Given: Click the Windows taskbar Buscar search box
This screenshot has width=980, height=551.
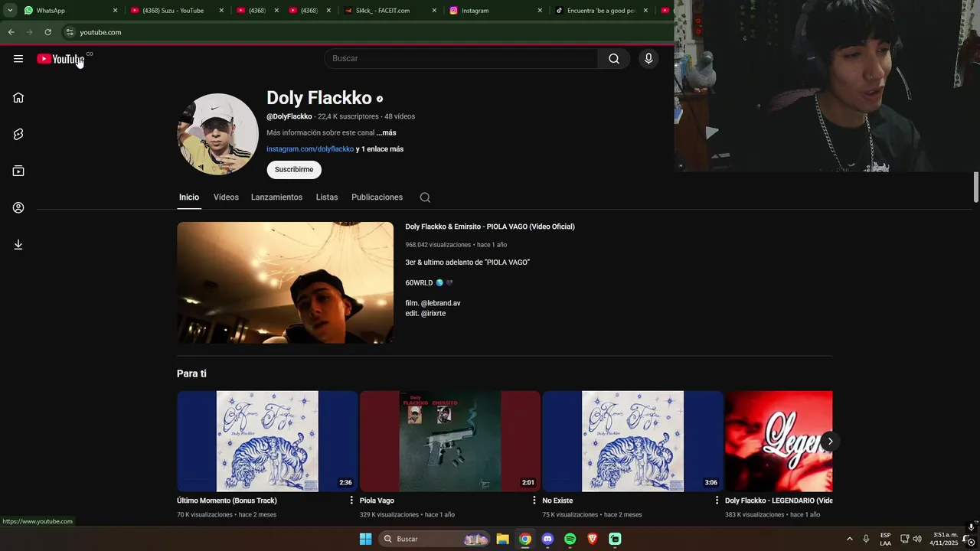Looking at the screenshot, I should (x=435, y=539).
